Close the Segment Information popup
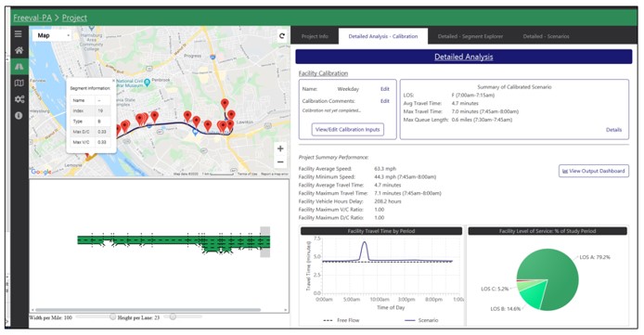This screenshot has width=644, height=335. [114, 81]
